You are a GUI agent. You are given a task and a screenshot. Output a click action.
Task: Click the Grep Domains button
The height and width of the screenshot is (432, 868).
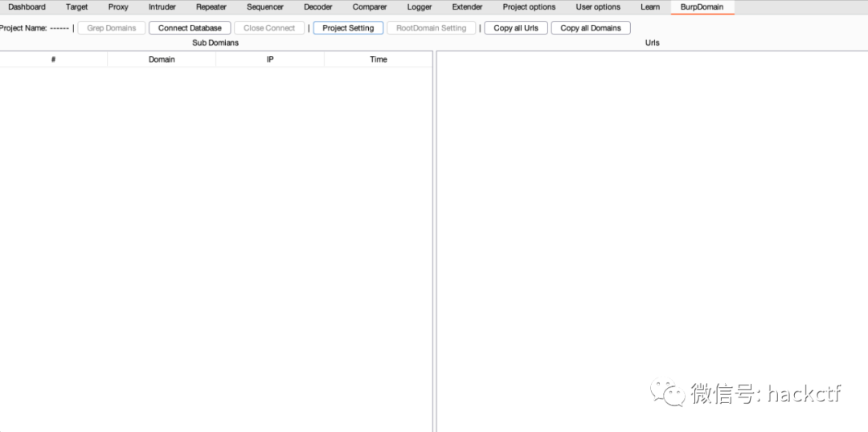pyautogui.click(x=112, y=28)
